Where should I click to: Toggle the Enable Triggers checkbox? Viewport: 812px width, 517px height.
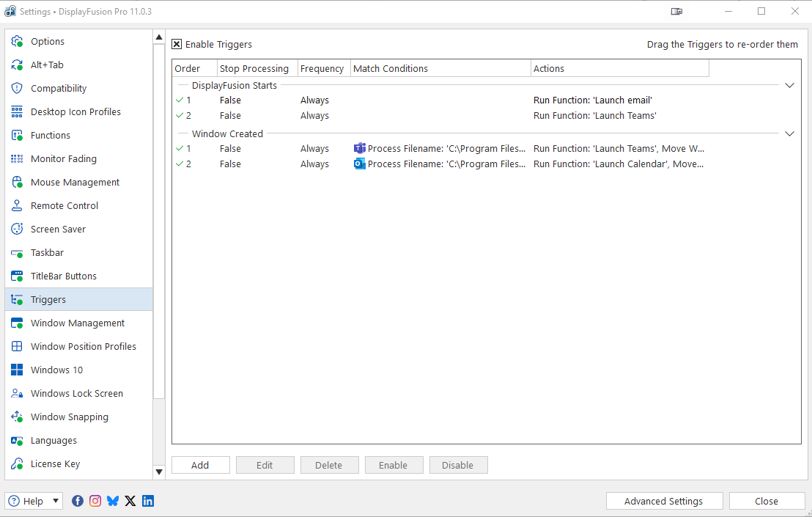click(x=177, y=44)
